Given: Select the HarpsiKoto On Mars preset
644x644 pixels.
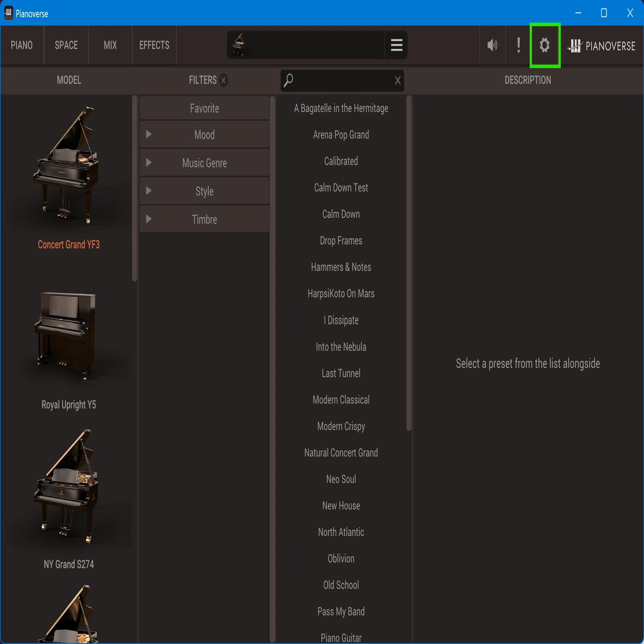Looking at the screenshot, I should pos(341,294).
